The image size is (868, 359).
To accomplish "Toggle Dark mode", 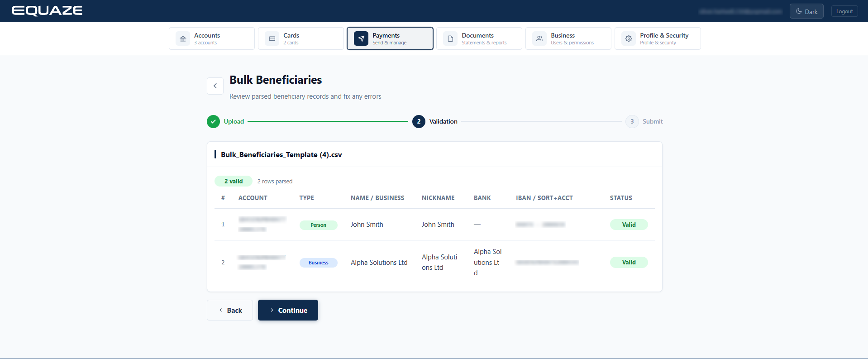I will coord(806,11).
